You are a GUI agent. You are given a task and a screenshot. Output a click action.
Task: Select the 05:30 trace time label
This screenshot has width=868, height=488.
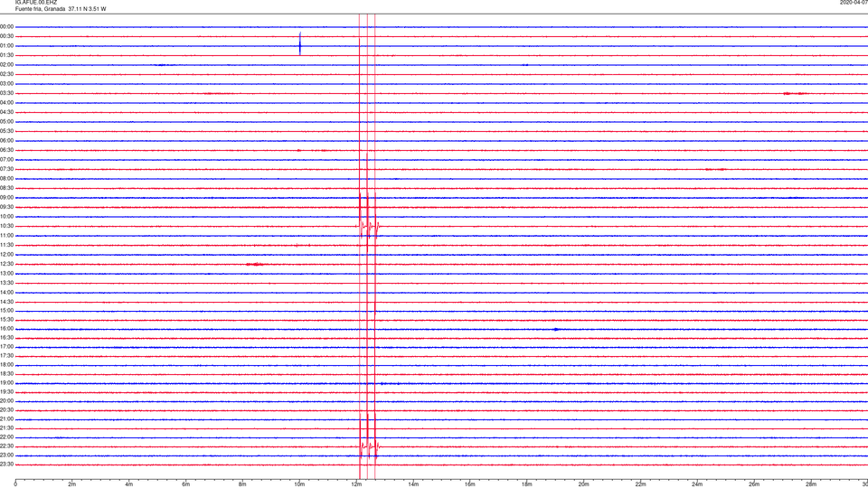point(6,130)
